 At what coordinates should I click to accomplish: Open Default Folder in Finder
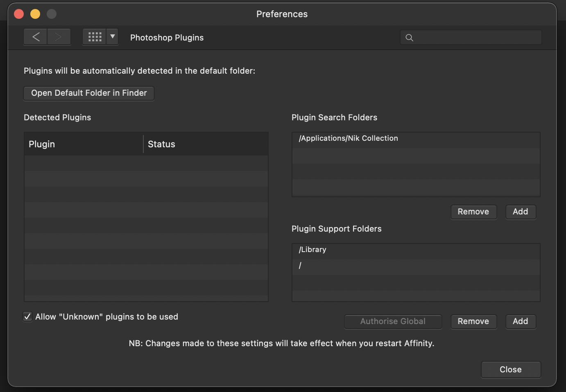coord(89,93)
